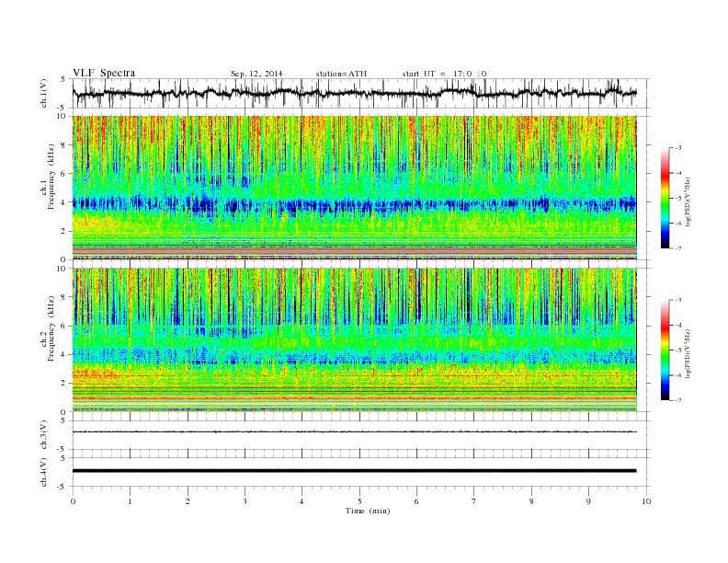Click the ch.1 color scale bar
This screenshot has height=563, width=728.
(x=665, y=198)
